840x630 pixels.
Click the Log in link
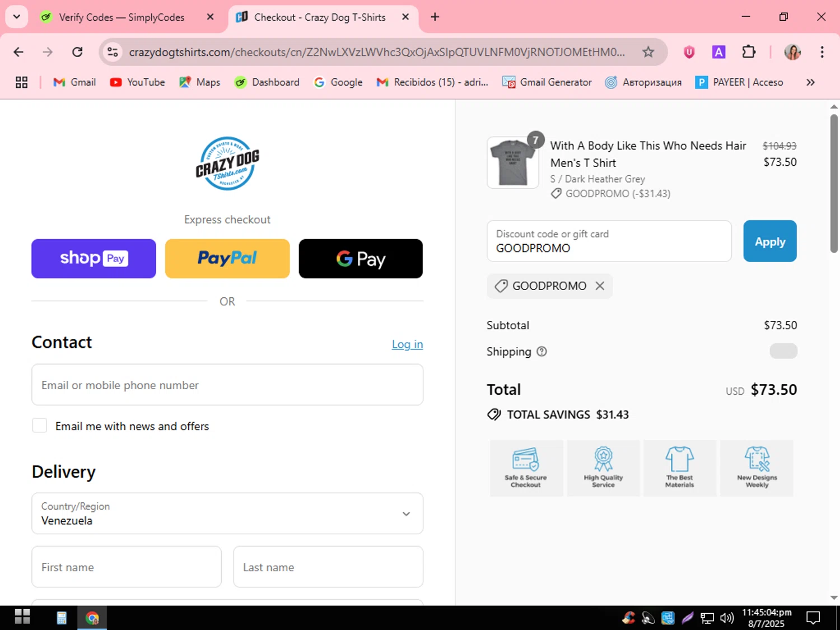[407, 344]
